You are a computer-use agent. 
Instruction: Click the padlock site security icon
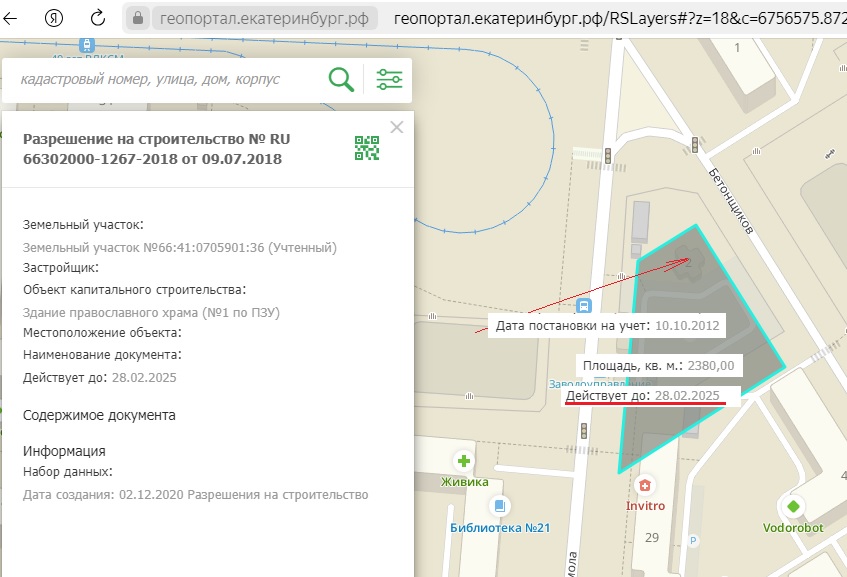click(x=139, y=18)
